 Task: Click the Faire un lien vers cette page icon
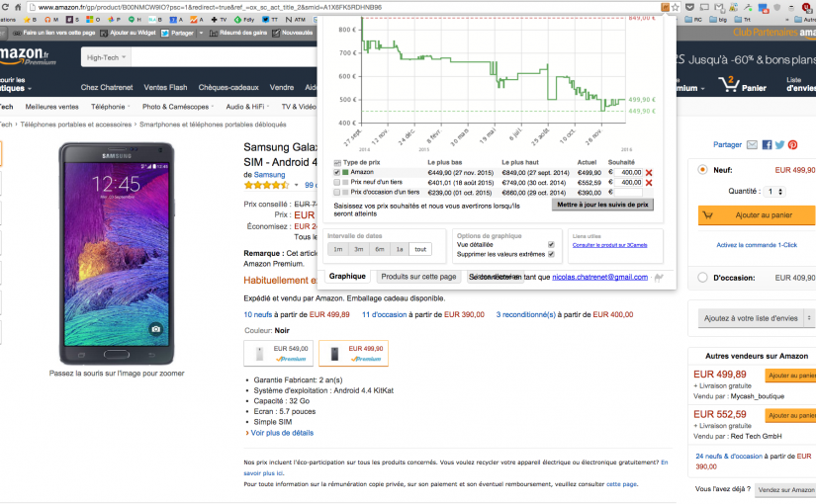pyautogui.click(x=17, y=33)
